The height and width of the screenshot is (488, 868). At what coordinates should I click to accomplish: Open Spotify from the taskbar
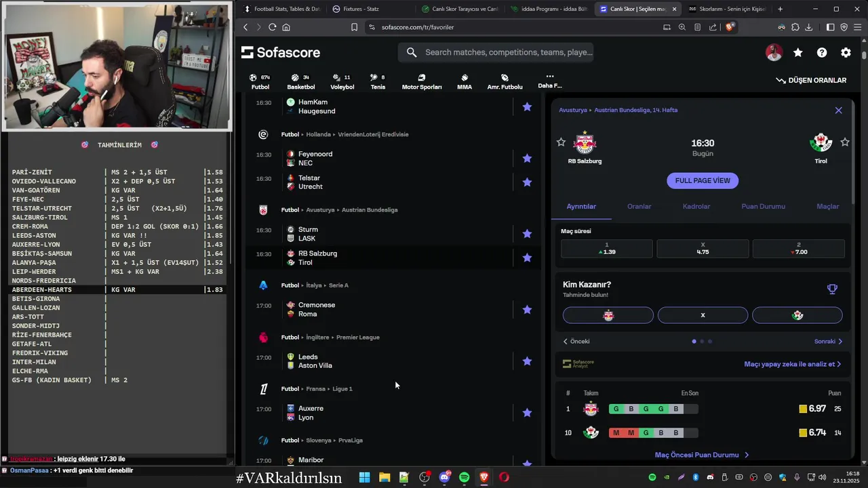[464, 477]
